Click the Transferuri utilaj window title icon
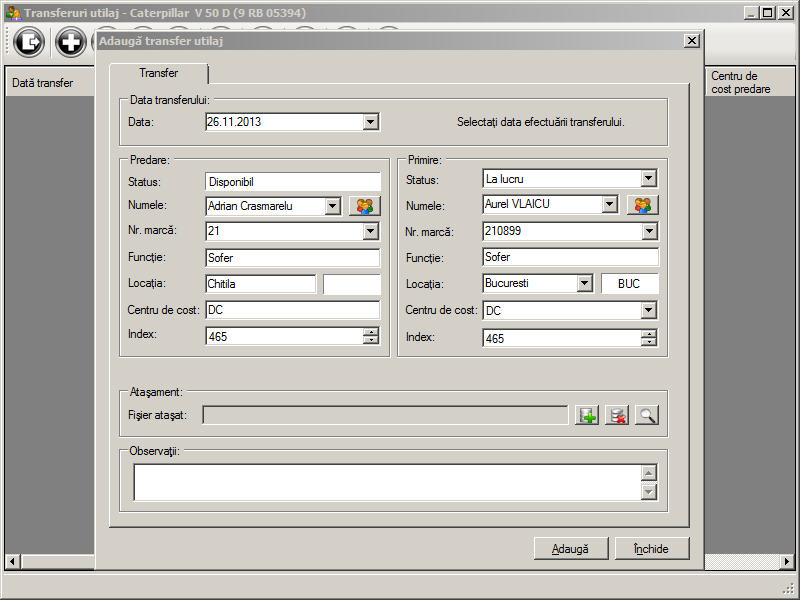The height and width of the screenshot is (600, 800). pos(13,13)
